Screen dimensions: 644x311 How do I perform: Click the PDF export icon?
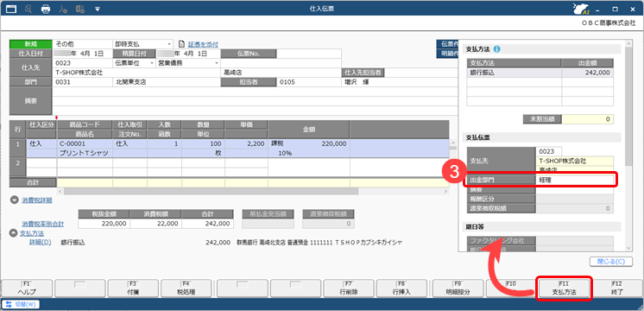click(x=63, y=9)
